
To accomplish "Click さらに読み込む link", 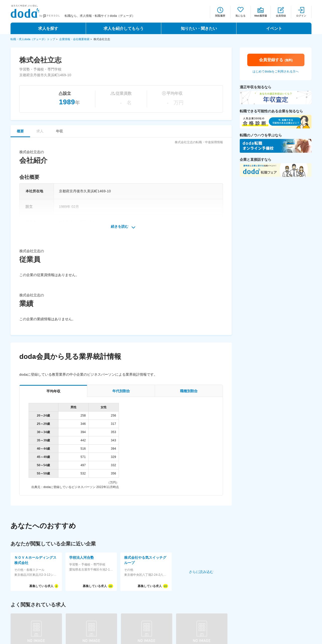I will [201, 572].
